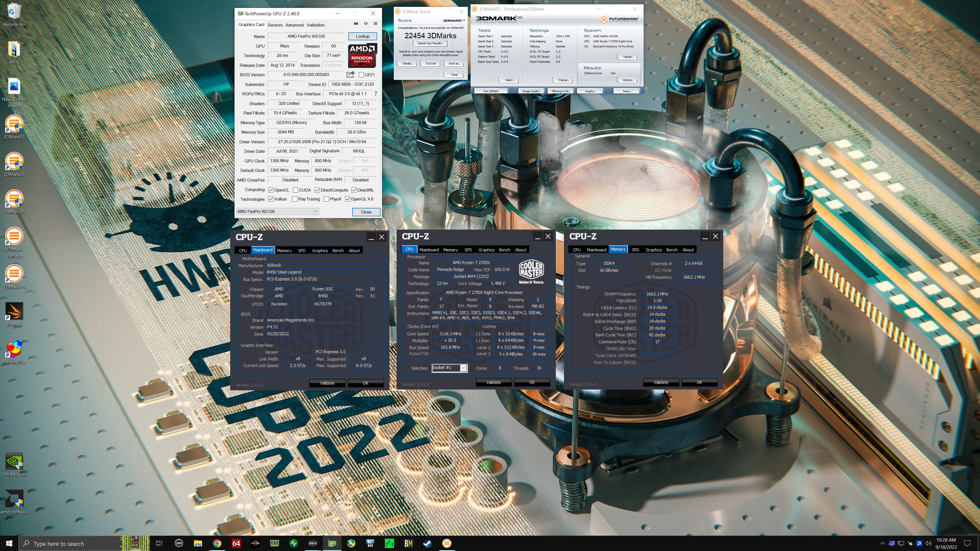Select the 3DMark Vantage desktop shortcut
The width and height of the screenshot is (980, 551).
[x=14, y=243]
